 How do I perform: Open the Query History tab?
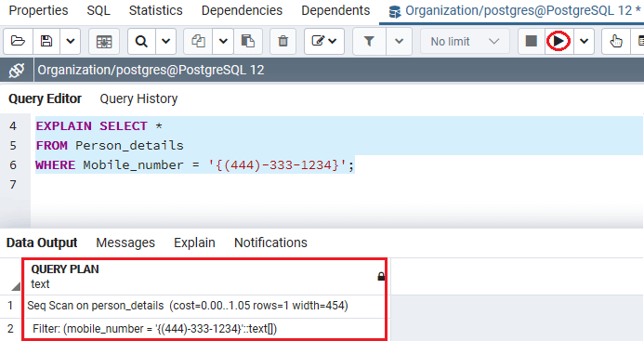point(138,98)
